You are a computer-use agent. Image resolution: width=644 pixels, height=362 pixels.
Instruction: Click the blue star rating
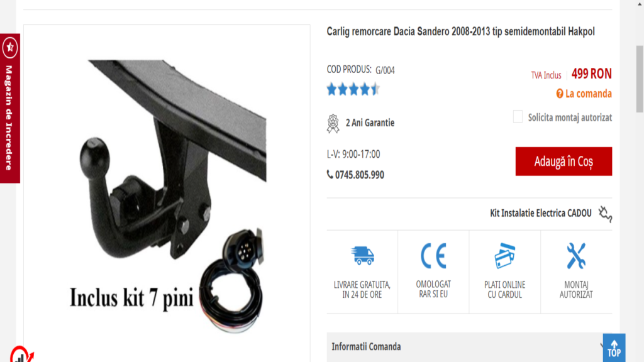coord(353,89)
